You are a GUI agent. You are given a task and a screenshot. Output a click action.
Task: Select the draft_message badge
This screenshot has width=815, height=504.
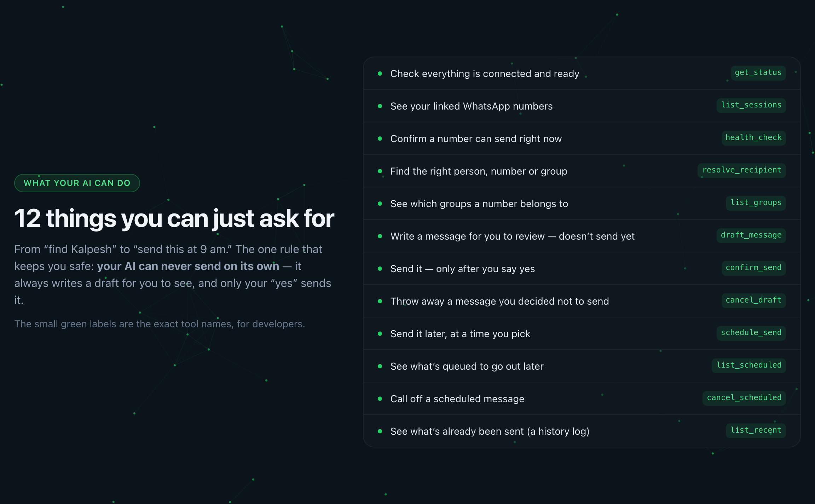[751, 235]
